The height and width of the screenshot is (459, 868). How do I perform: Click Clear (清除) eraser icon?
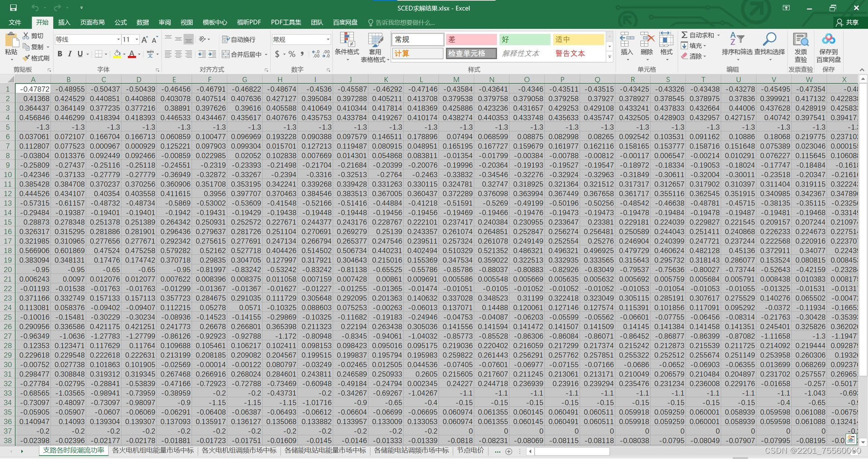pos(684,56)
